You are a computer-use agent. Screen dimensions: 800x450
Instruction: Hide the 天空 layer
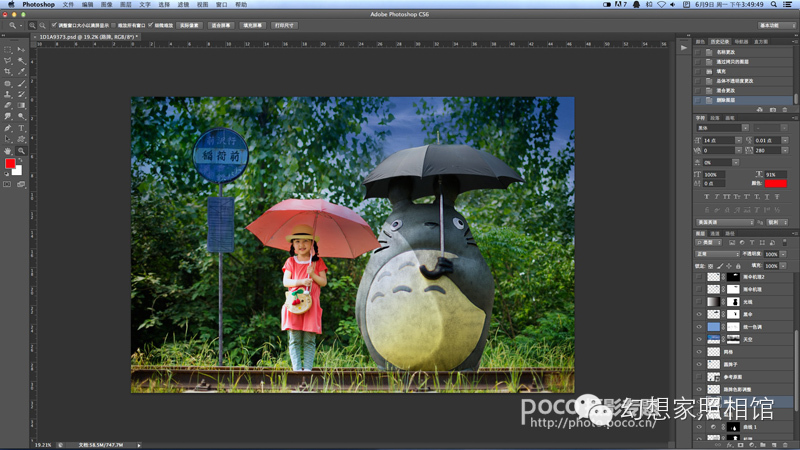tap(699, 339)
